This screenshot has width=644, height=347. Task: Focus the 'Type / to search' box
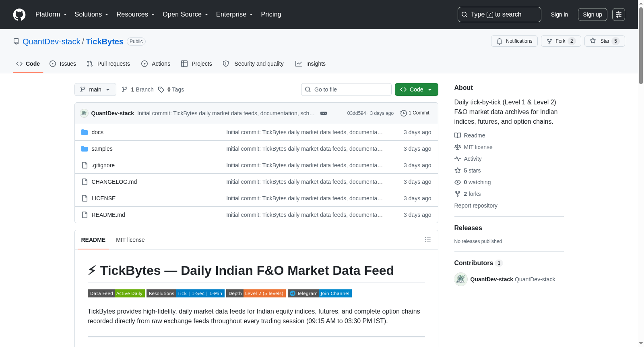pos(499,15)
